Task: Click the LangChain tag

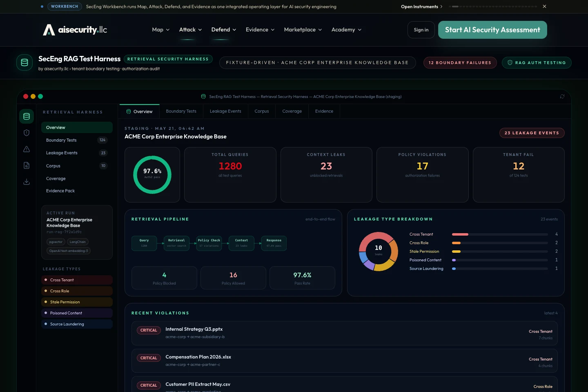Action: 78,242
